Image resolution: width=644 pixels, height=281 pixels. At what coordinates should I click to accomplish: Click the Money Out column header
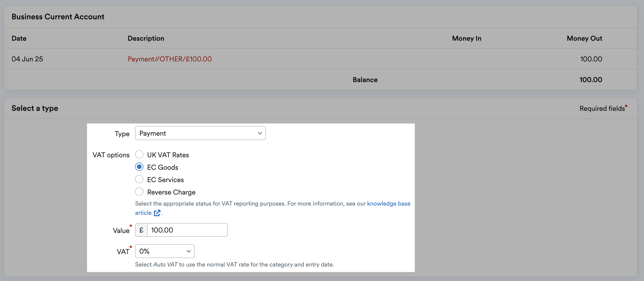click(x=584, y=38)
